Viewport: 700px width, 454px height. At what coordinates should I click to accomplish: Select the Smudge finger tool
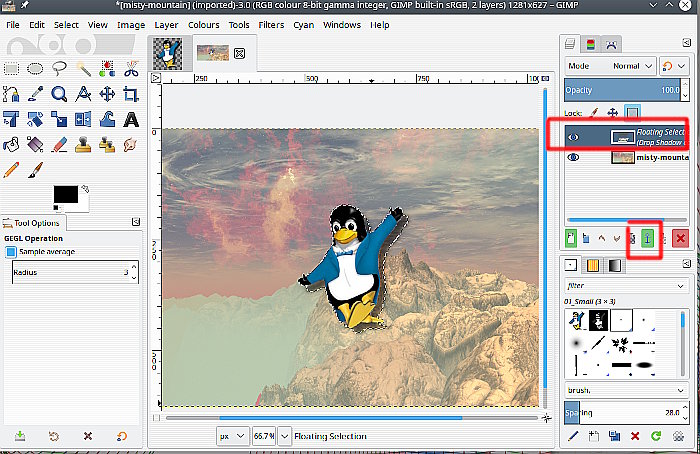click(x=130, y=145)
